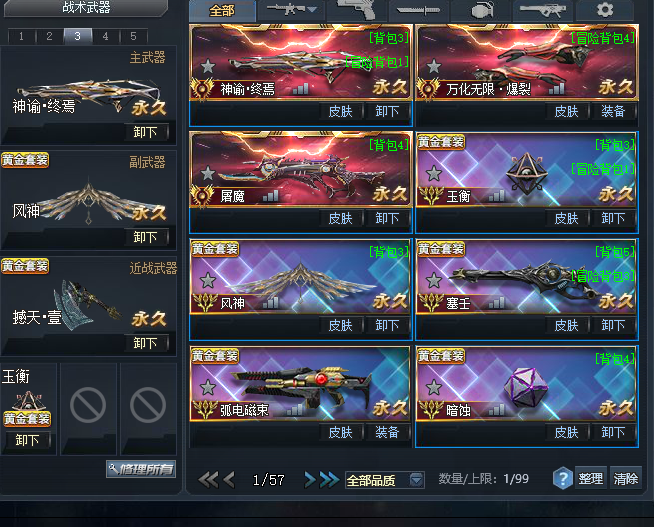Open the settings gear category tab
The width and height of the screenshot is (654, 527).
click(605, 10)
